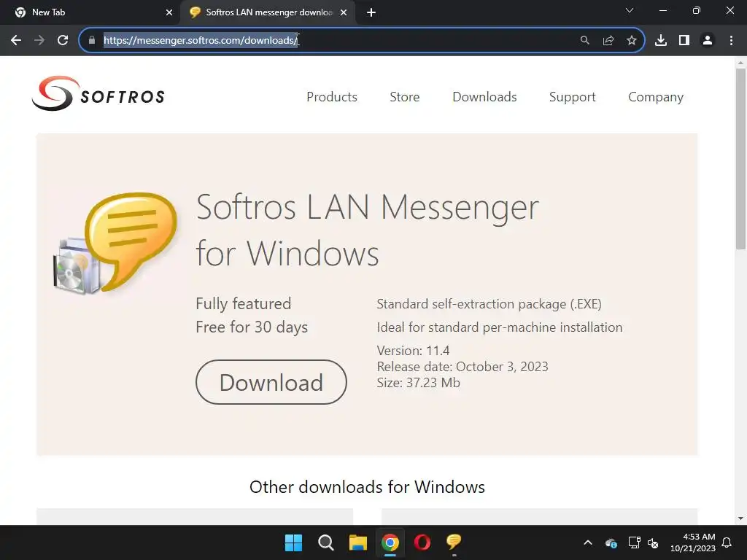Open the Windows Start menu
The width and height of the screenshot is (747, 560).
coord(293,542)
